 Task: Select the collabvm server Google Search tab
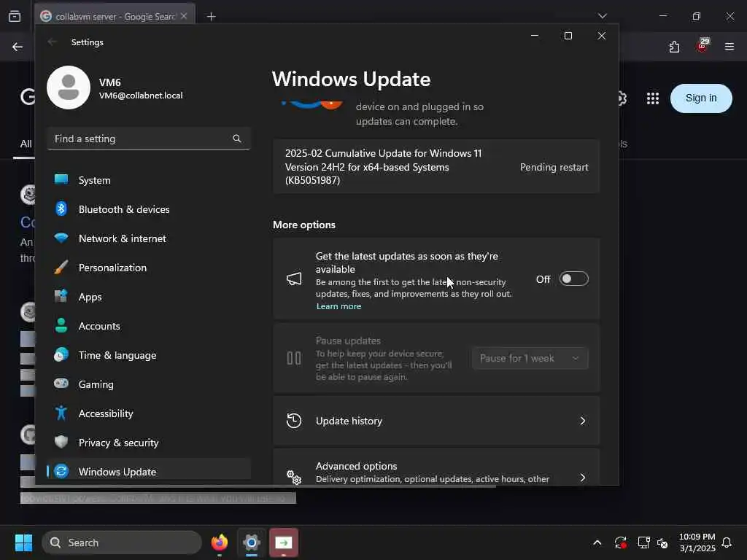[115, 16]
